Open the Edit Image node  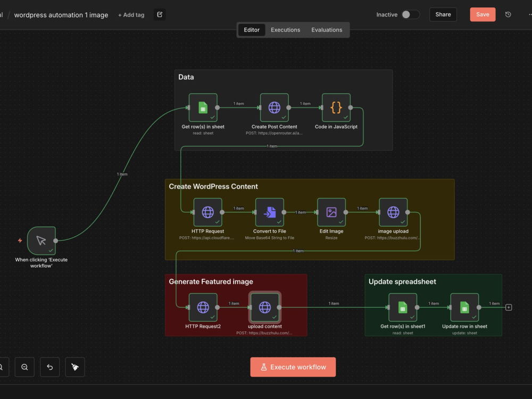(331, 212)
